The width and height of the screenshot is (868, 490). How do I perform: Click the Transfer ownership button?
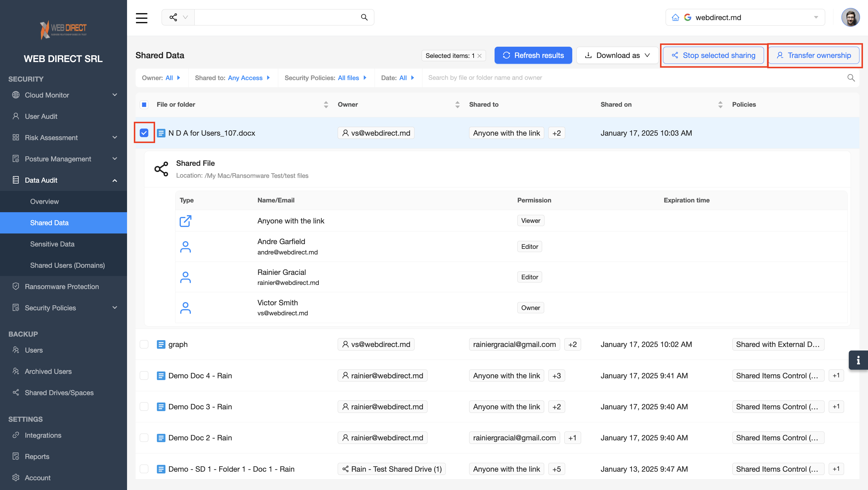click(814, 55)
